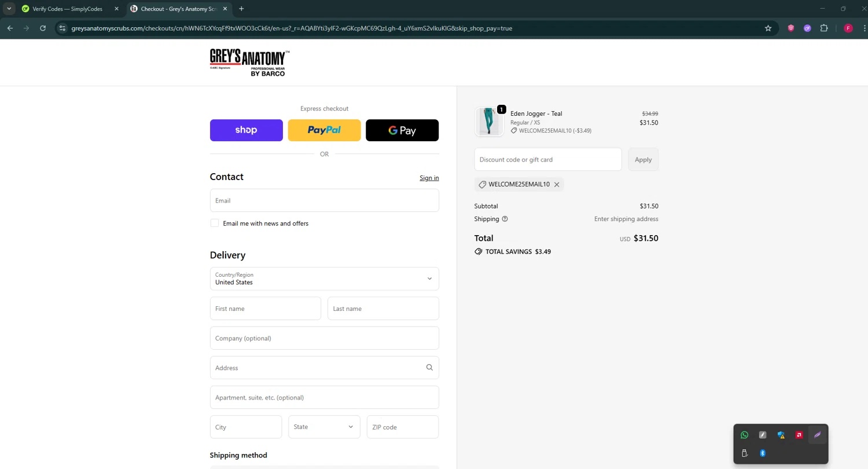868x469 pixels.
Task: Click the Discount code or gift card field
Action: click(x=548, y=159)
